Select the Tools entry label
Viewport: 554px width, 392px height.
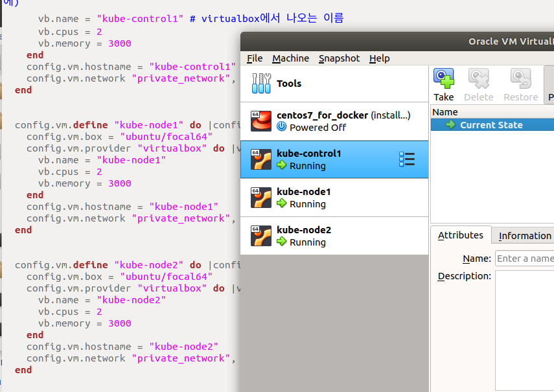(x=289, y=84)
